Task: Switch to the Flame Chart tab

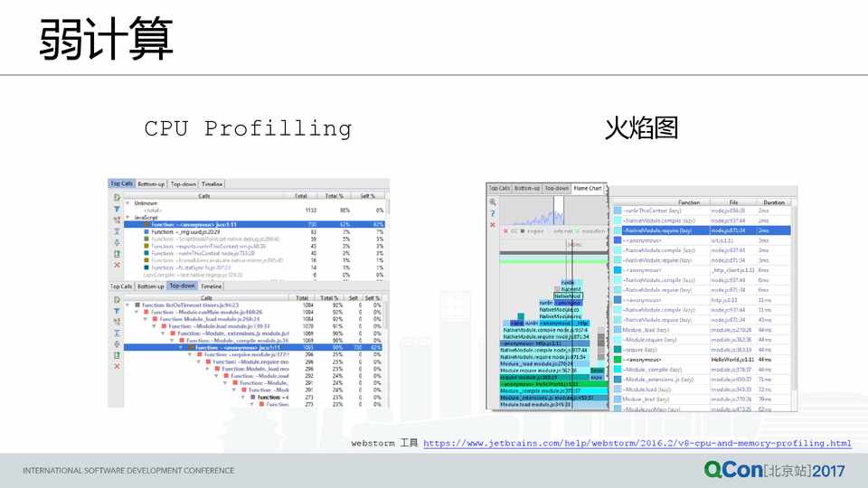Action: [x=588, y=189]
